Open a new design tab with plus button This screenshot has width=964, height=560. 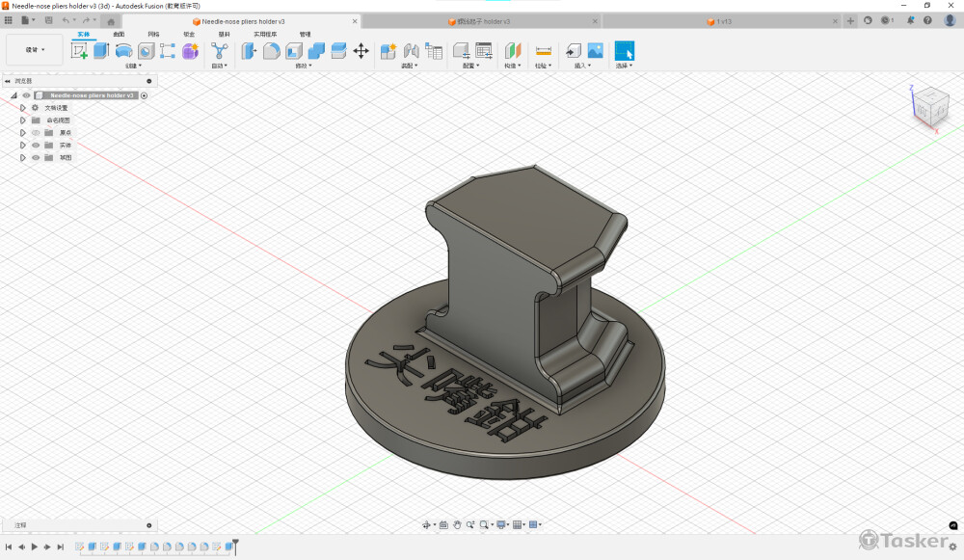coord(850,21)
